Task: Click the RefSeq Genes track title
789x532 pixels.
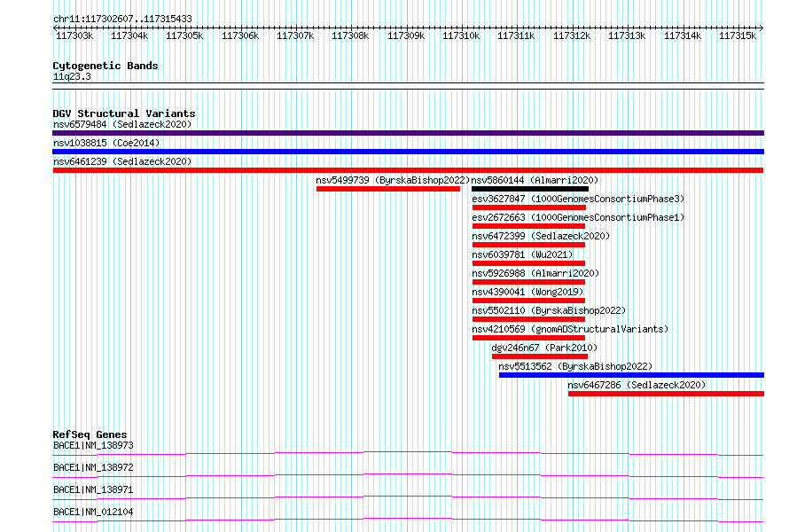Action: 90,434
